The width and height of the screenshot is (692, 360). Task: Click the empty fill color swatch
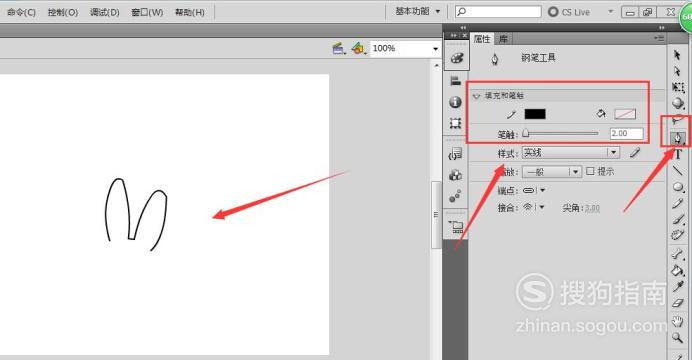click(x=625, y=114)
